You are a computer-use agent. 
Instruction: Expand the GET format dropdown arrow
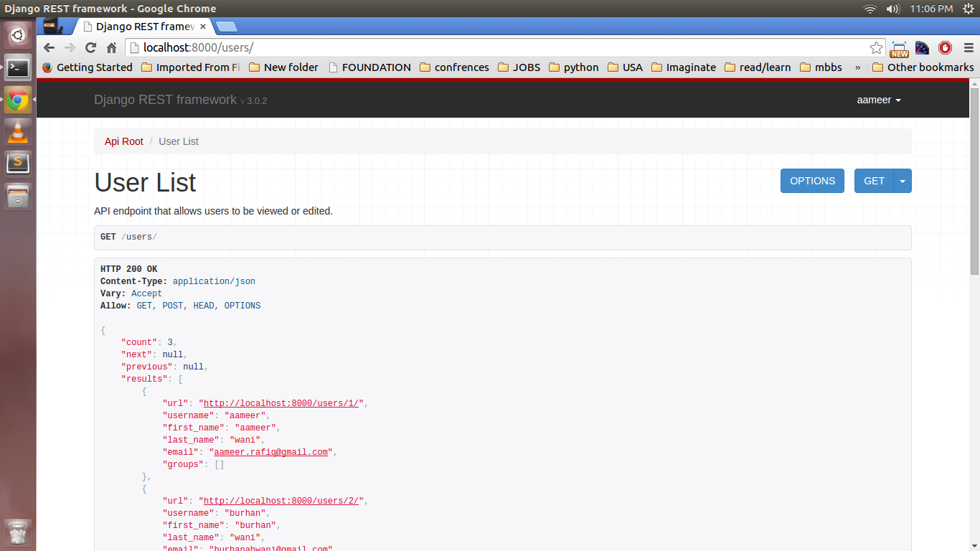(x=903, y=181)
